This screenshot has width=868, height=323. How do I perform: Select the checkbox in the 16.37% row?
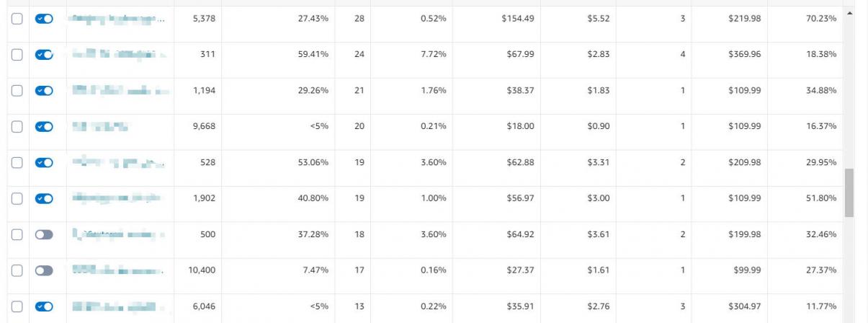(17, 126)
